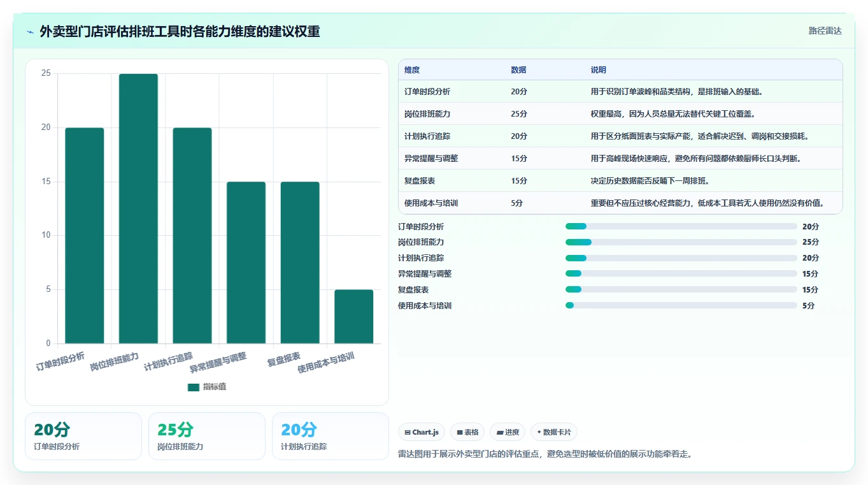Click the description starting 权重最高

point(673,114)
